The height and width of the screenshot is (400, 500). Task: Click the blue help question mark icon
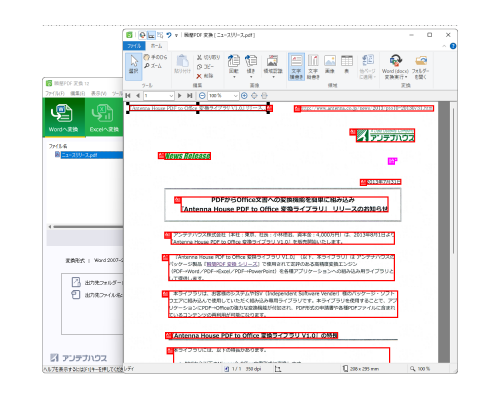[453, 46]
